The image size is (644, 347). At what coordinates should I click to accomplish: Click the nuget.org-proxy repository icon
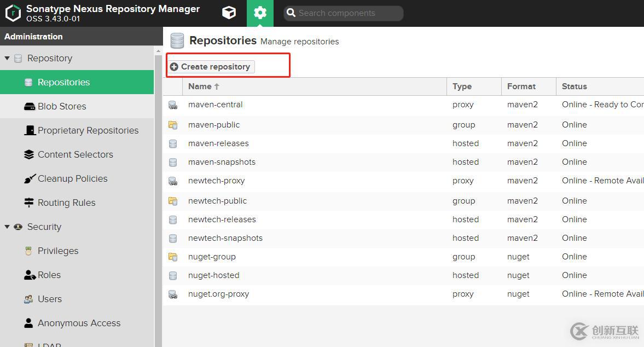[173, 294]
